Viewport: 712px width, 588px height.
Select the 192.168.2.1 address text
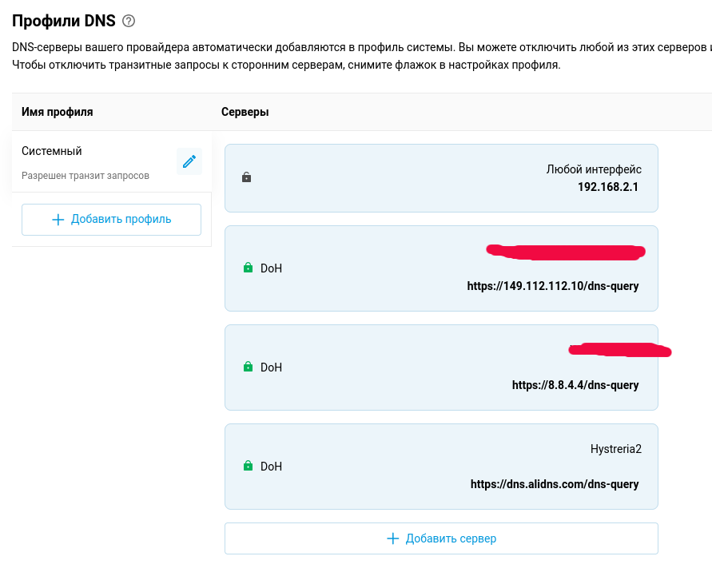coord(609,186)
